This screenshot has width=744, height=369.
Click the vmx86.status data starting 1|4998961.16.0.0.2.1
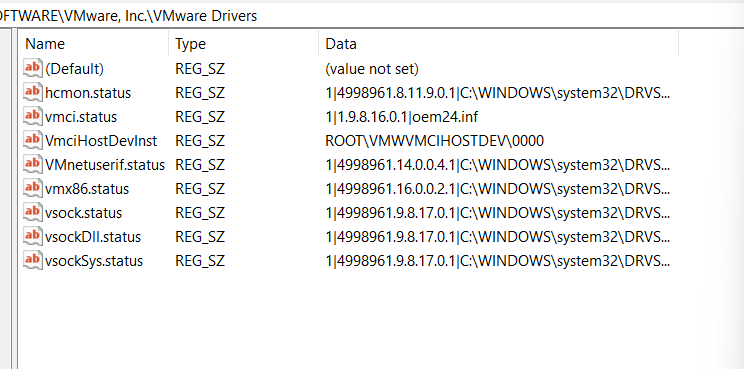click(x=498, y=189)
